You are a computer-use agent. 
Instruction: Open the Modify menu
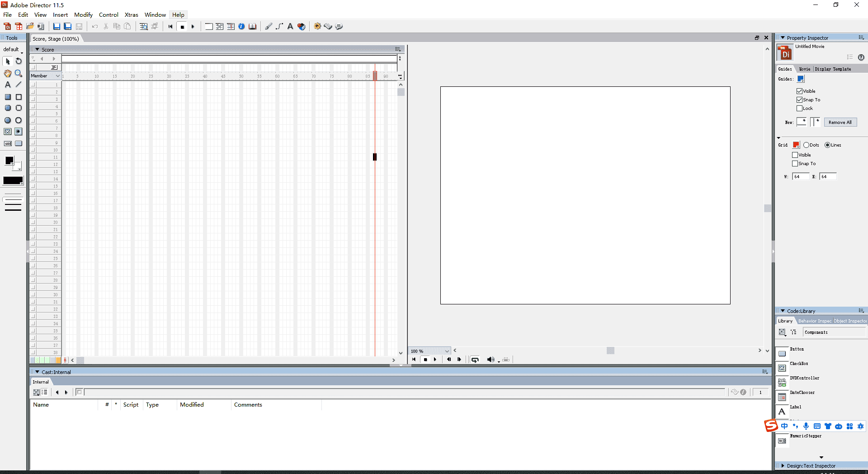click(x=83, y=15)
